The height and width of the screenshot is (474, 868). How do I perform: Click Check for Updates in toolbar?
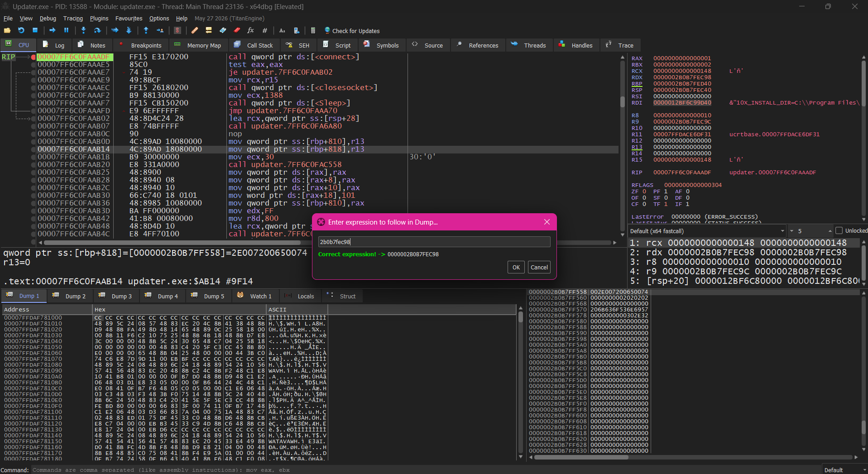pos(352,31)
